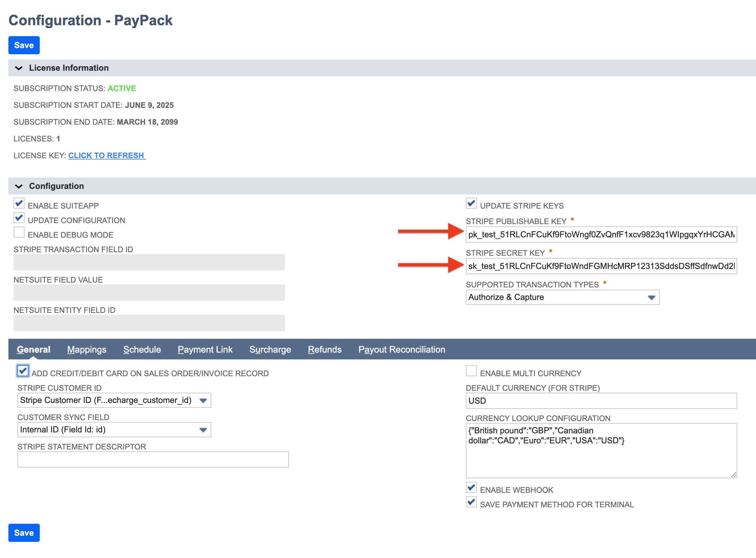Toggle the Update Configuration checkbox
The width and height of the screenshot is (756, 558).
tap(19, 218)
